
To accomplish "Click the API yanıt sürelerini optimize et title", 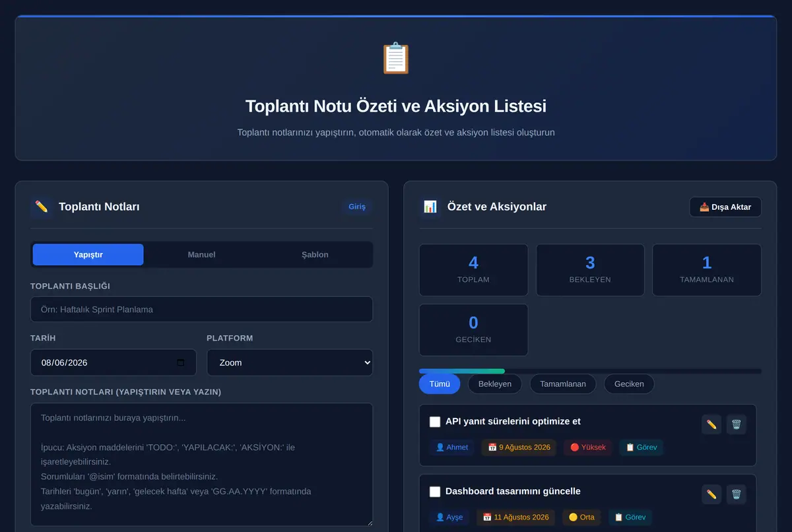I will 513,422.
